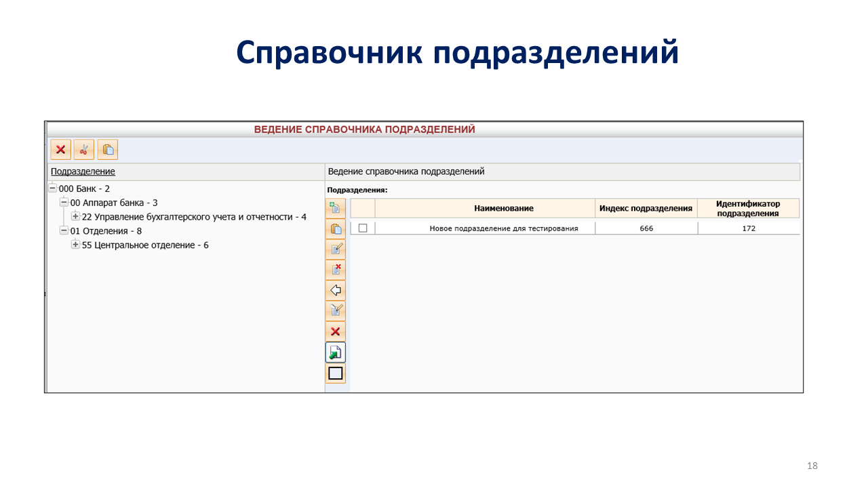The image size is (868, 488).
Task: Add new subdivision with green plus document icon
Action: tap(335, 208)
